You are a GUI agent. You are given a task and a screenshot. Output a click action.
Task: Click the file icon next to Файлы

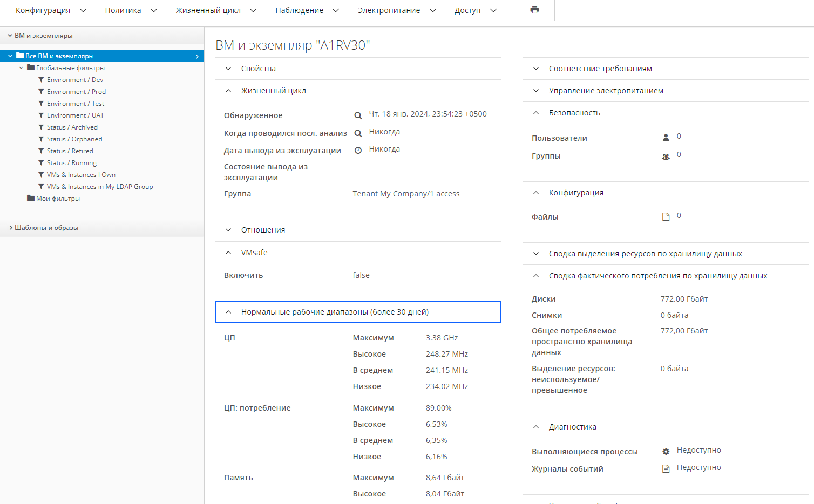click(x=666, y=217)
